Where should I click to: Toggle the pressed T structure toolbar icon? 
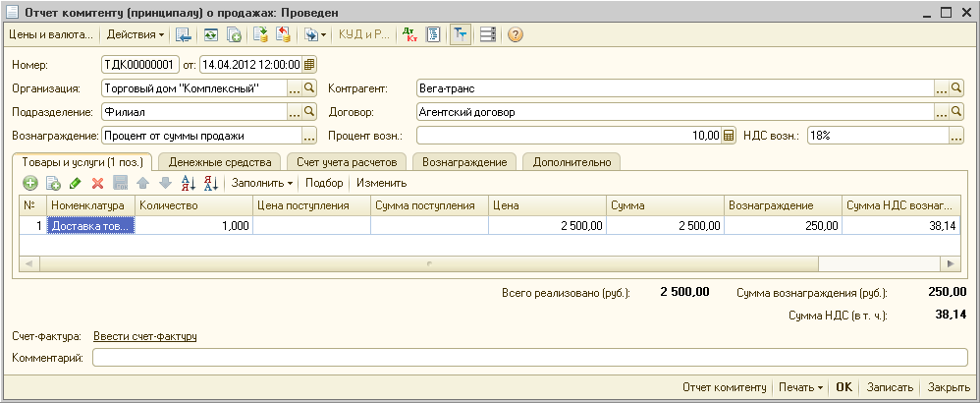(461, 35)
